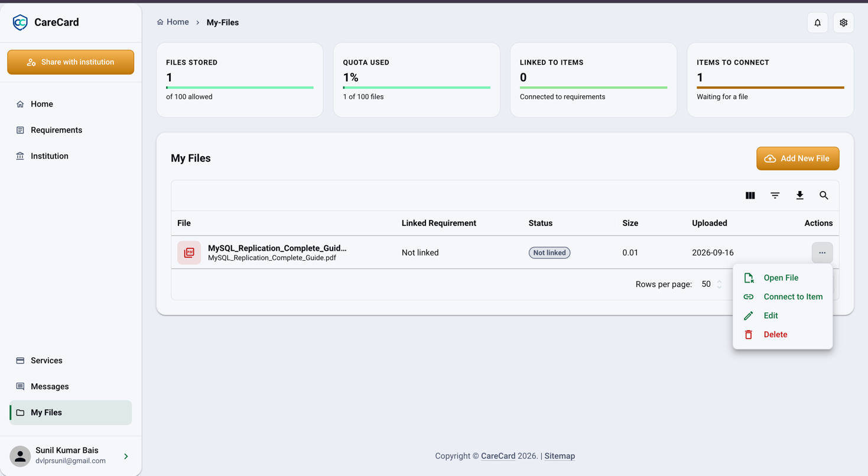This screenshot has height=476, width=868.
Task: Select My Files in the sidebar
Action: point(71,413)
